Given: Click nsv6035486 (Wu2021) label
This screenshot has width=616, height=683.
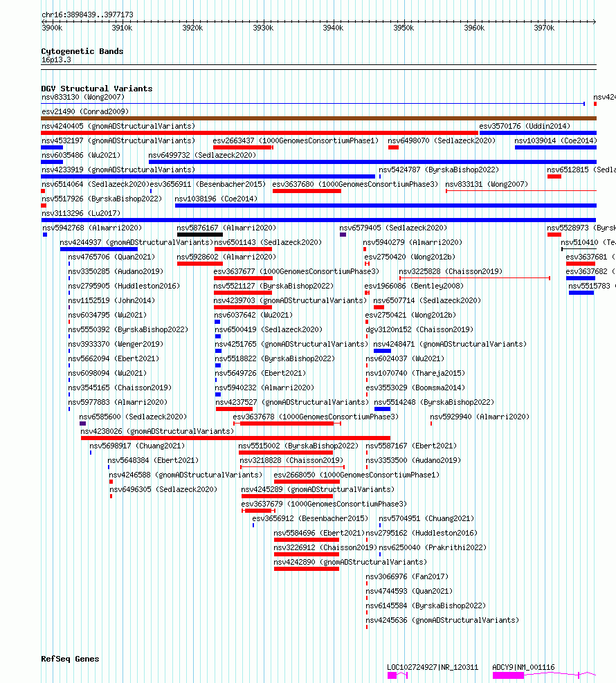Looking at the screenshot, I should tap(81, 155).
